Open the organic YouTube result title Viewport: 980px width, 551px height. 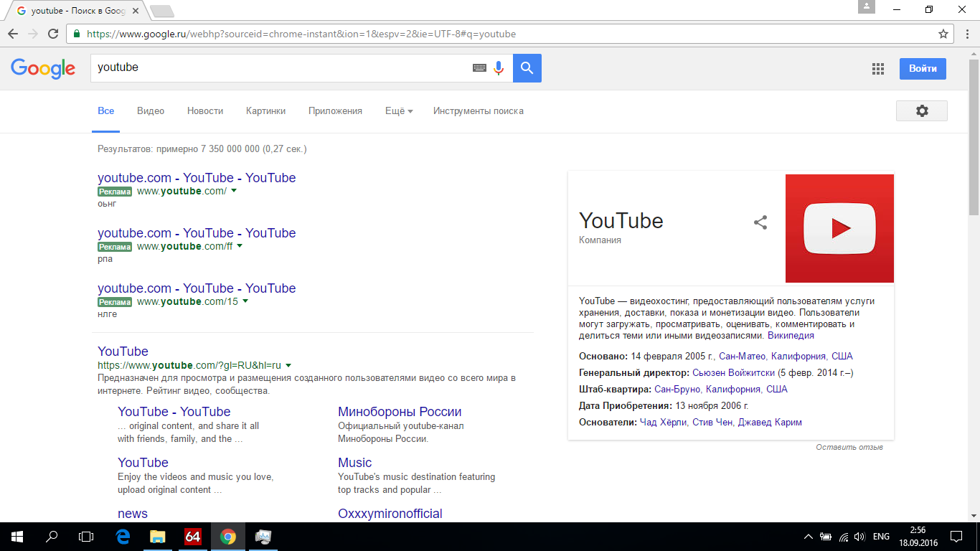(123, 352)
